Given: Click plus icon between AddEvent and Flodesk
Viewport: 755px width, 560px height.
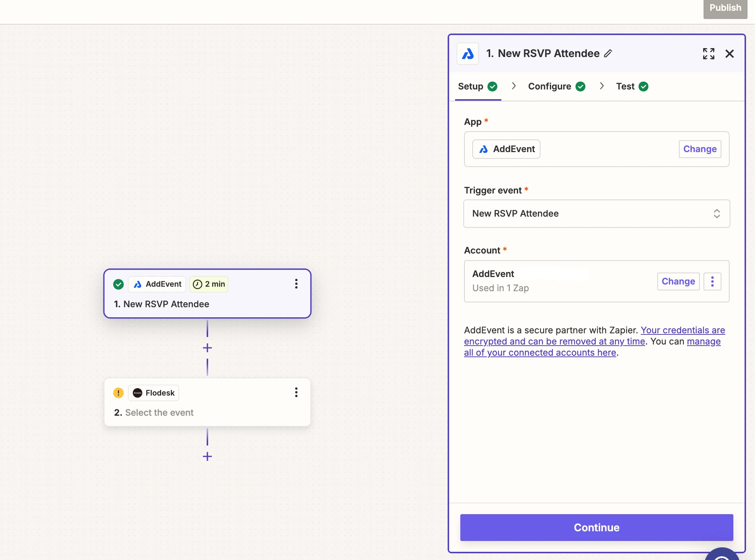Looking at the screenshot, I should 207,348.
